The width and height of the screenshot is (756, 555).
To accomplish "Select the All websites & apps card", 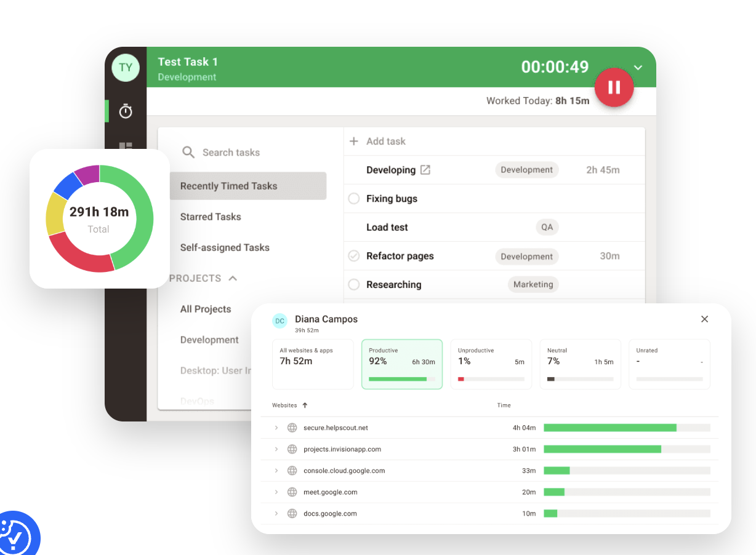I will (x=313, y=364).
